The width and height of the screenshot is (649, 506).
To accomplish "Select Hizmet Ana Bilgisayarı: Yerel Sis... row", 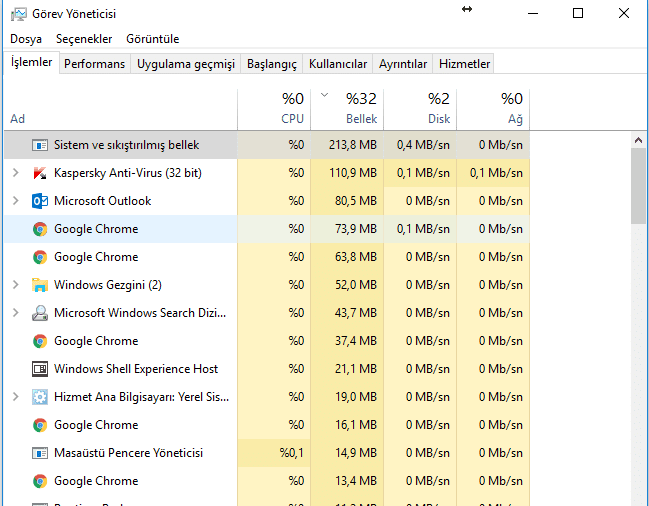I will pos(267,397).
